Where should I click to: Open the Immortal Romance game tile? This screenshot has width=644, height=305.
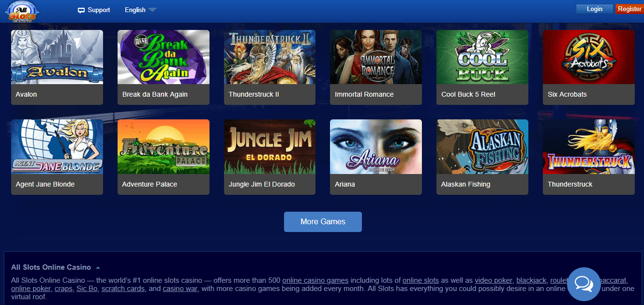[x=376, y=67]
